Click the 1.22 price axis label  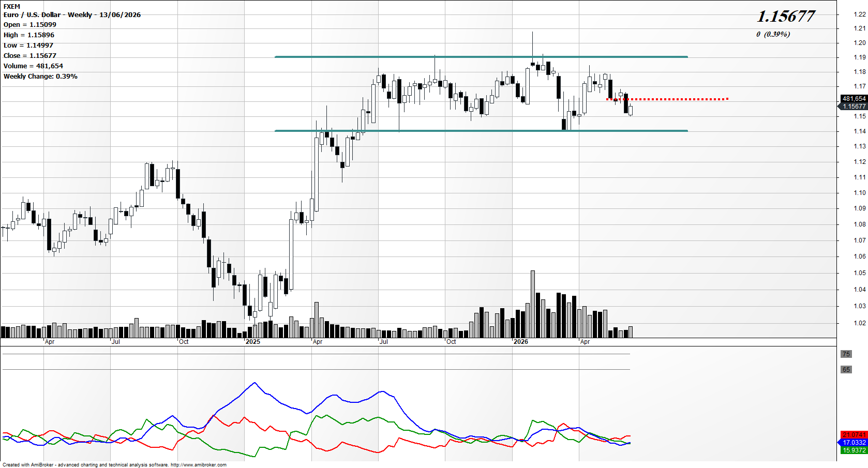(859, 14)
